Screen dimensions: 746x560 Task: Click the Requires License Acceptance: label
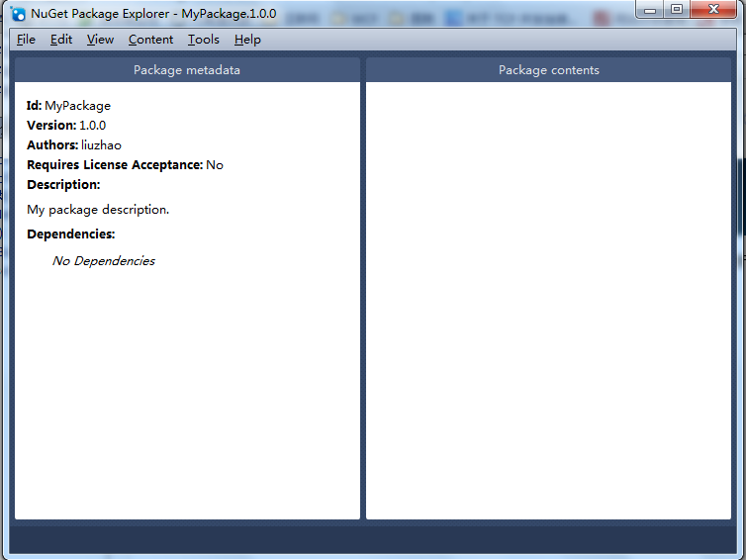[x=115, y=165]
